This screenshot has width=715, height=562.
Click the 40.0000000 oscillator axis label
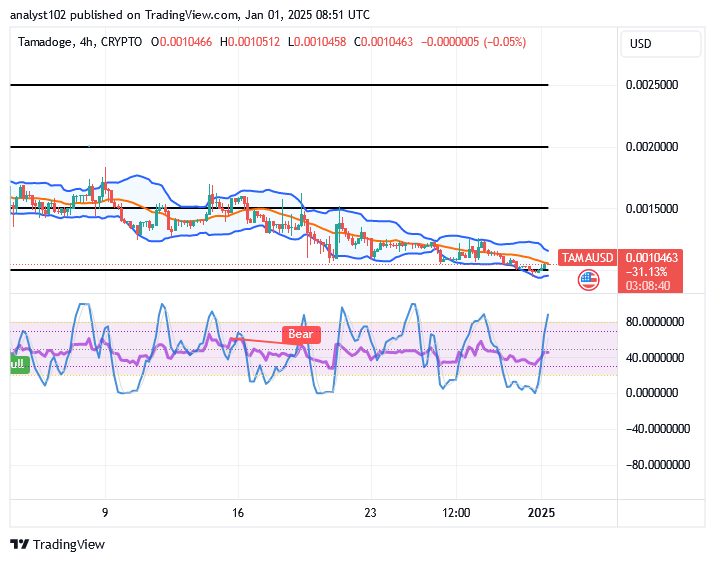coord(655,358)
